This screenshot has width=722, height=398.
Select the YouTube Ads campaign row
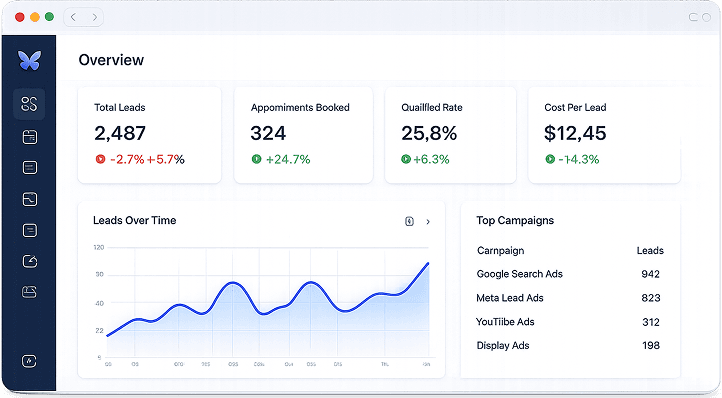click(x=570, y=322)
